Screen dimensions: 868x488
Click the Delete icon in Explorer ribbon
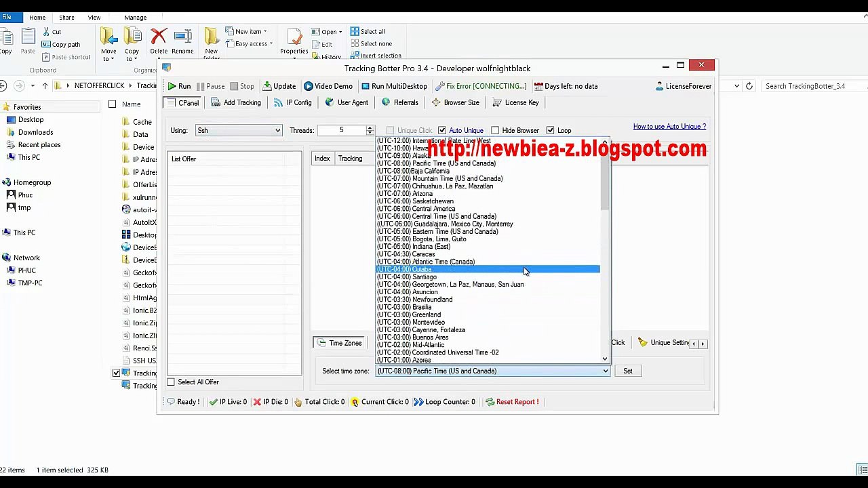coord(159,41)
